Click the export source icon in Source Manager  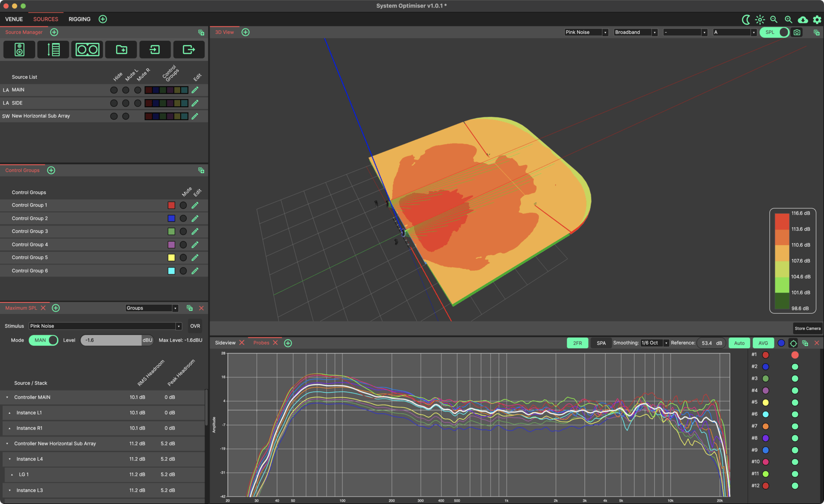click(189, 49)
